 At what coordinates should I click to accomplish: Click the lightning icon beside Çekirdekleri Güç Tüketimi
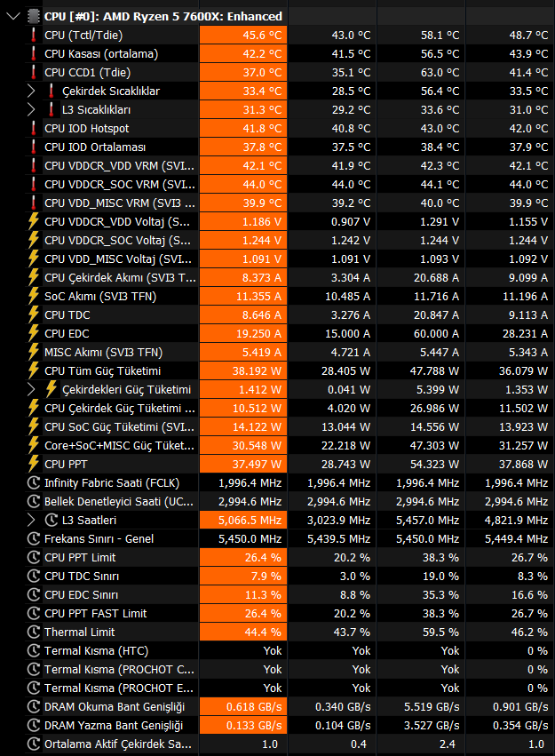coord(52,390)
